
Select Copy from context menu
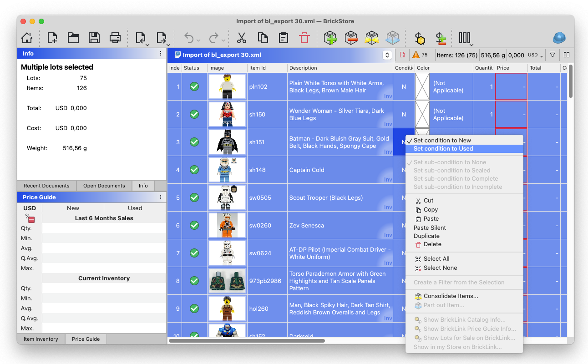coord(464,210)
